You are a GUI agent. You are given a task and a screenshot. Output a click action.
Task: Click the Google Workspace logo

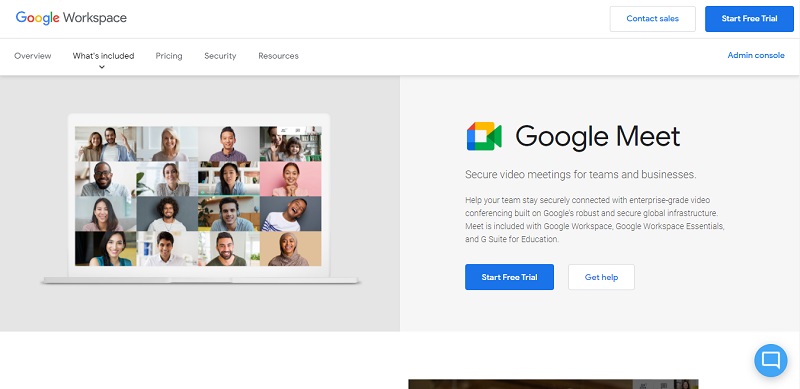[x=71, y=18]
